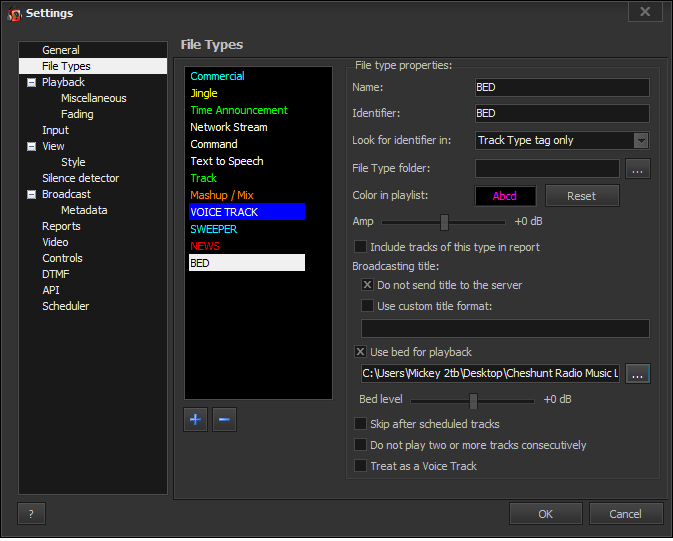
Task: Cancel the settings dialog
Action: point(625,516)
